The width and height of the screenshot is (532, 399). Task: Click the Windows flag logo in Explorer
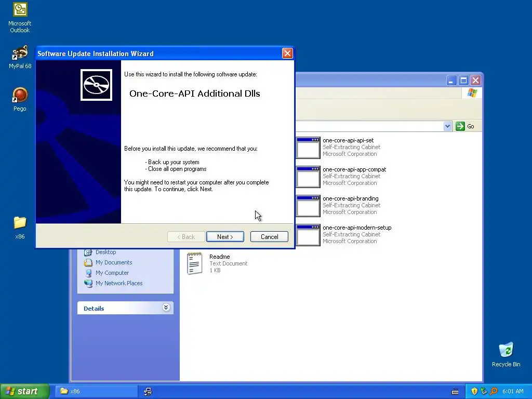472,93
